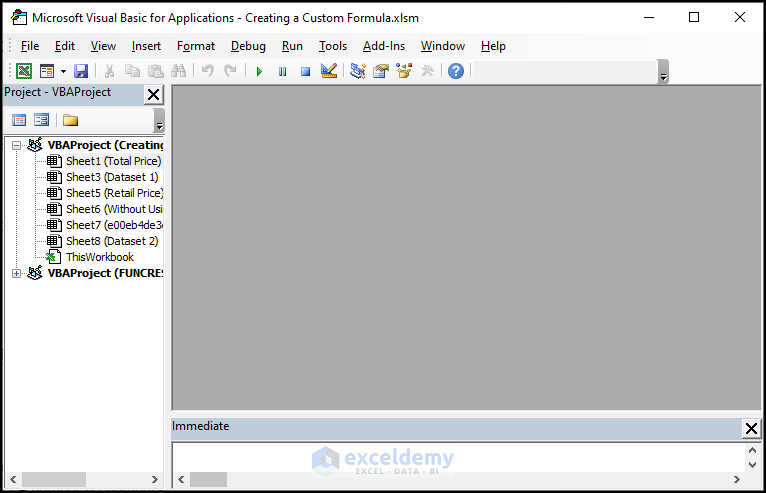766x493 pixels.
Task: Click the View Code icon in Project pane
Action: pos(19,120)
